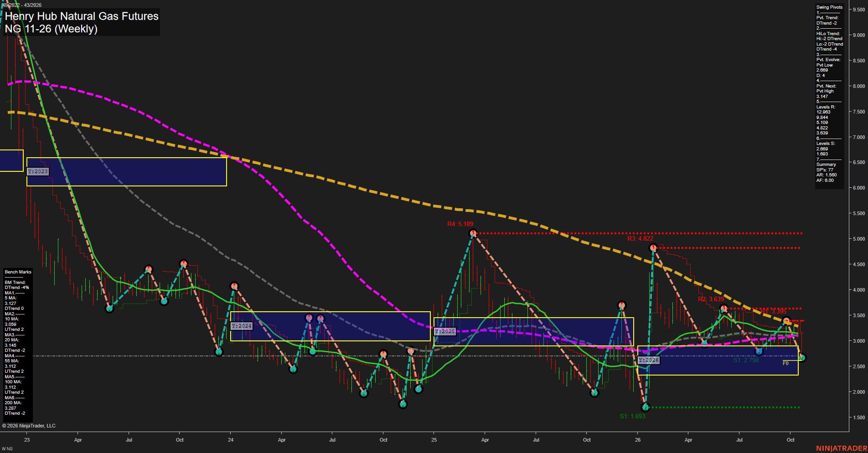Screen dimensions: 868x453
Task: Click the DTrend -4% benchmark value
Action: [17, 288]
